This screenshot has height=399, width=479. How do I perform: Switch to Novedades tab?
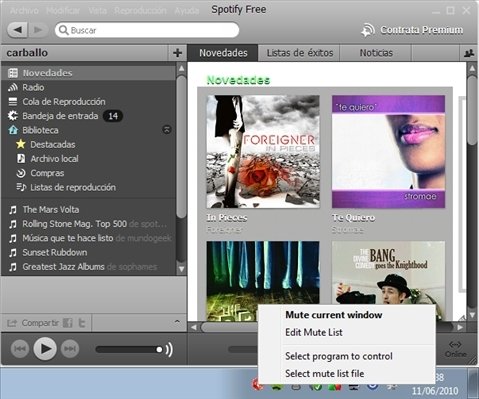coord(223,53)
